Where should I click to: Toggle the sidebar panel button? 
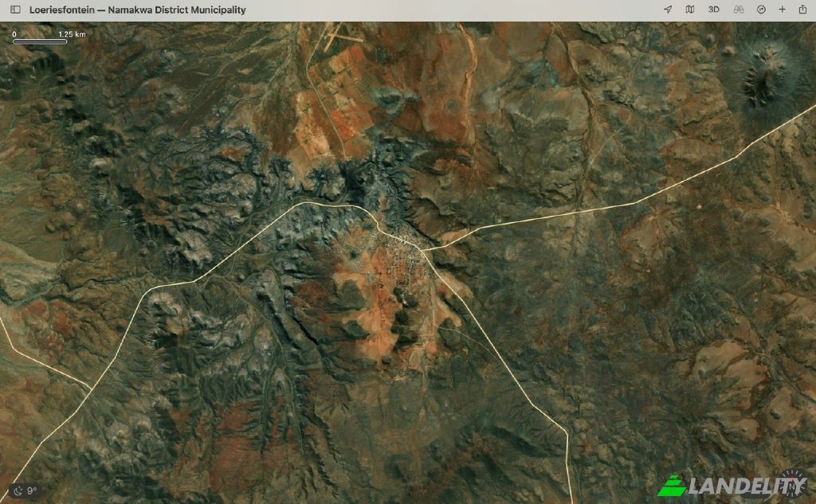(x=15, y=10)
